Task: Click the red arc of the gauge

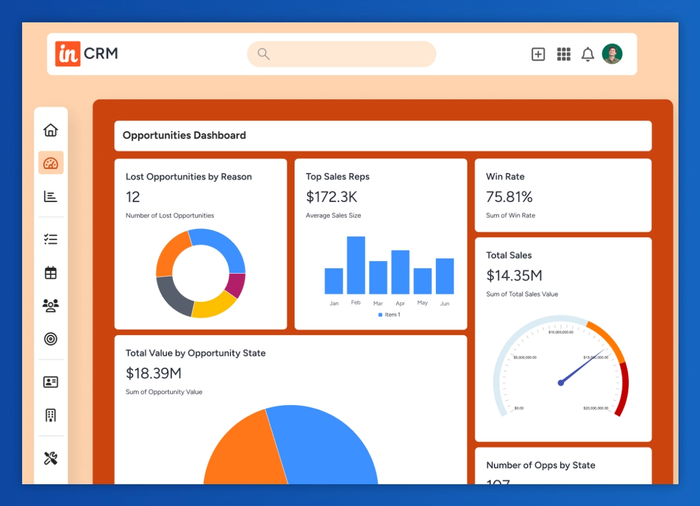Action: pos(623,389)
